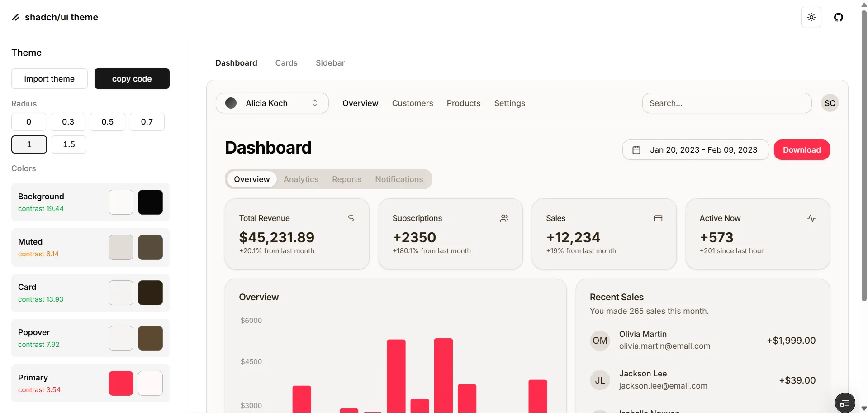
Task: Open the Analytics tab
Action: point(301,179)
